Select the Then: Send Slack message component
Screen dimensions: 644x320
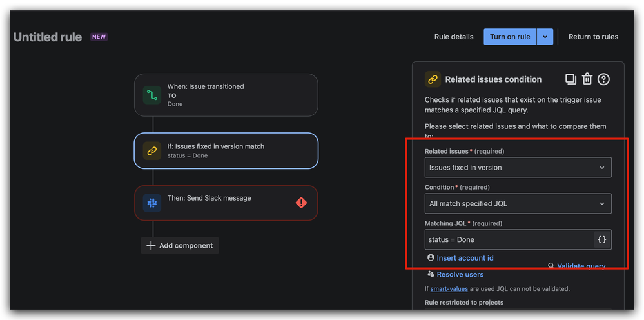click(226, 203)
